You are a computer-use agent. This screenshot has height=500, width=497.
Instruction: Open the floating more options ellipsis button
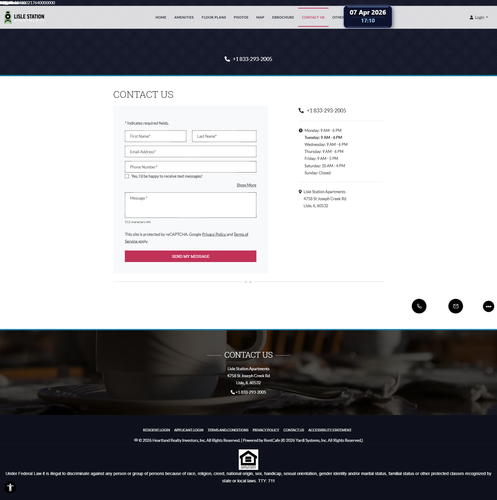[488, 306]
